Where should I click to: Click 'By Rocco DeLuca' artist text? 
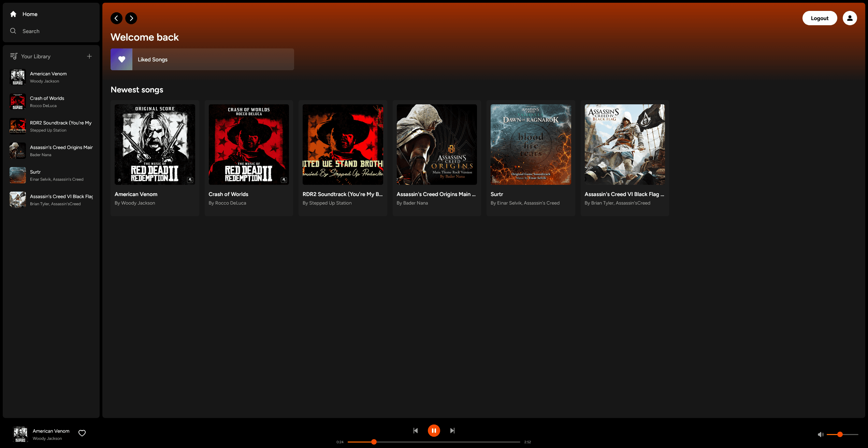(227, 203)
